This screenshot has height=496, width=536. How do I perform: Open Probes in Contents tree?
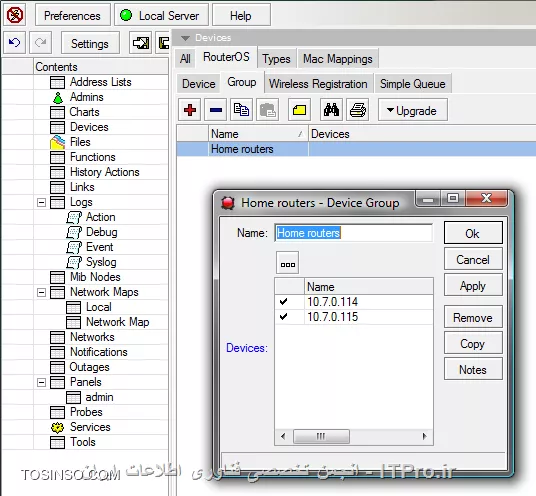86,412
